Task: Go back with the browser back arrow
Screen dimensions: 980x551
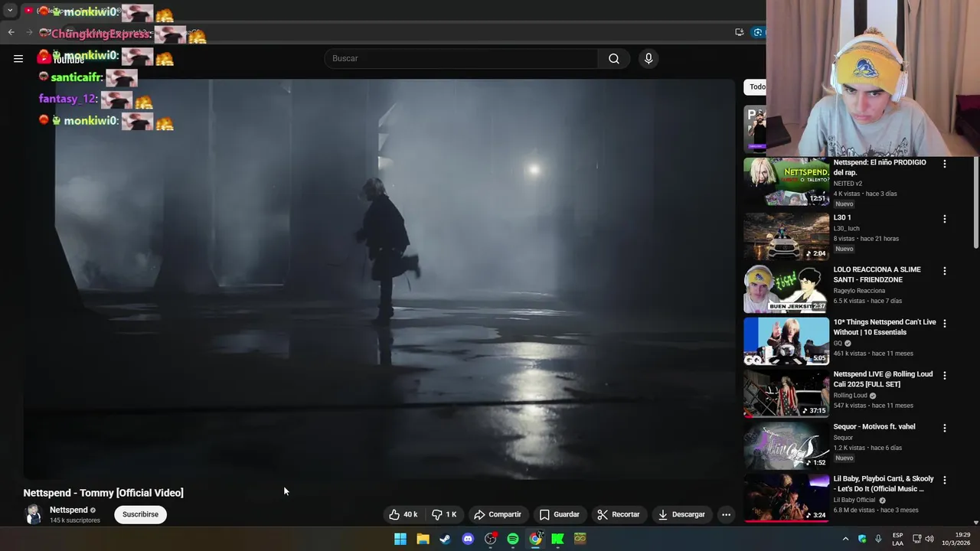Action: click(x=11, y=32)
